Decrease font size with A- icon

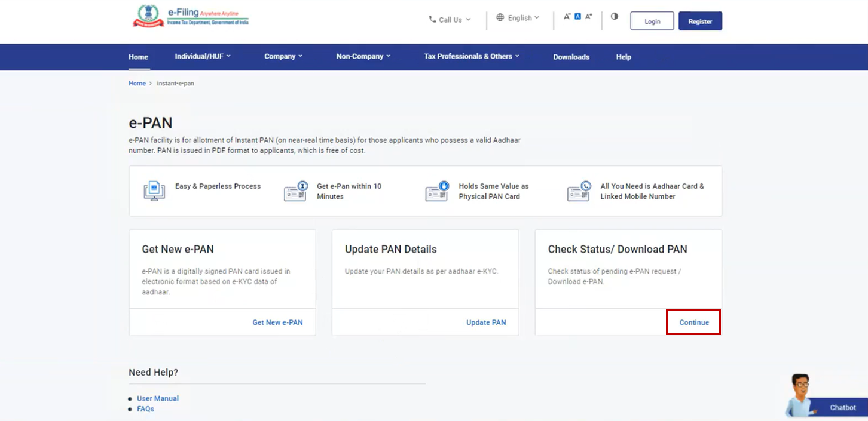click(567, 17)
